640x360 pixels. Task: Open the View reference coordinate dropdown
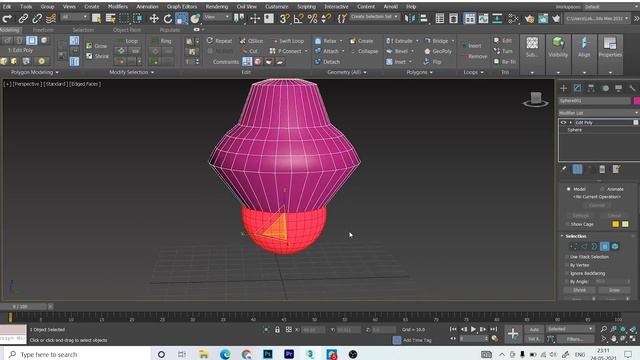point(217,17)
